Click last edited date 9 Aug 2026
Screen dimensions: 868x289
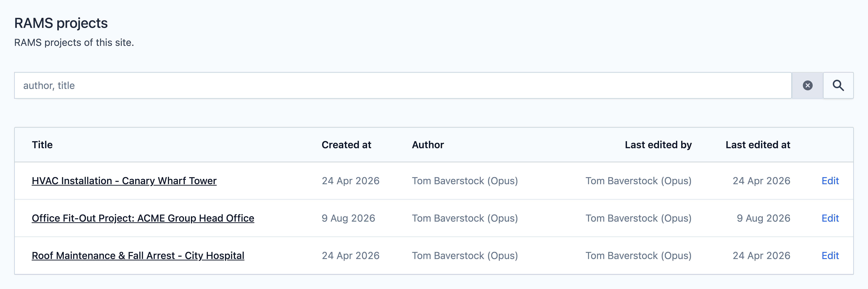coord(763,218)
